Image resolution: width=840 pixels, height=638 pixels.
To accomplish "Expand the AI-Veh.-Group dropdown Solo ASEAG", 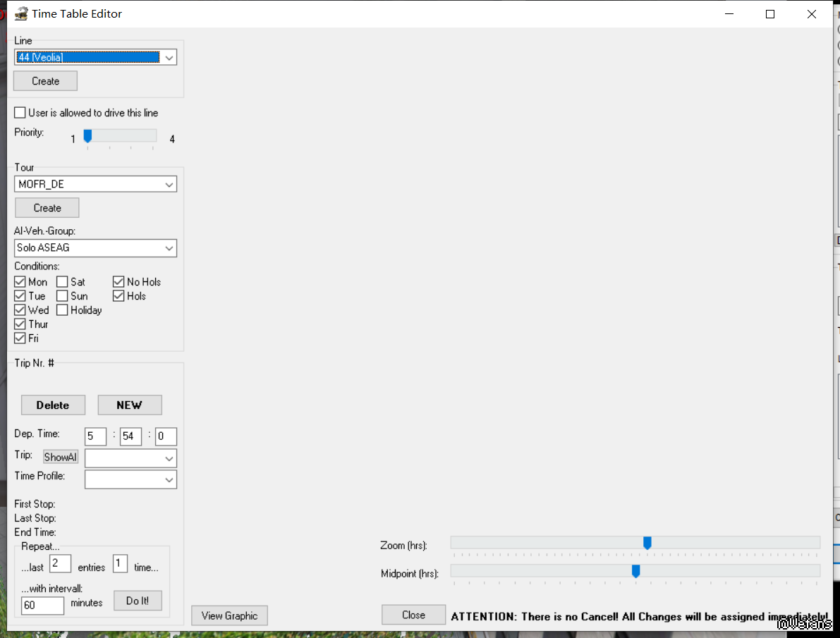I will pyautogui.click(x=95, y=248).
